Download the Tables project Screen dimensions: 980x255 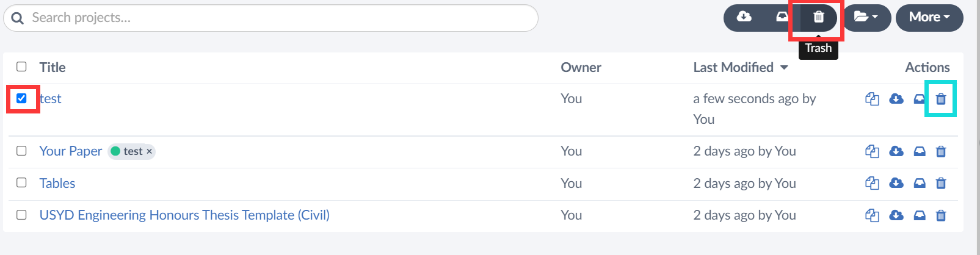(896, 183)
